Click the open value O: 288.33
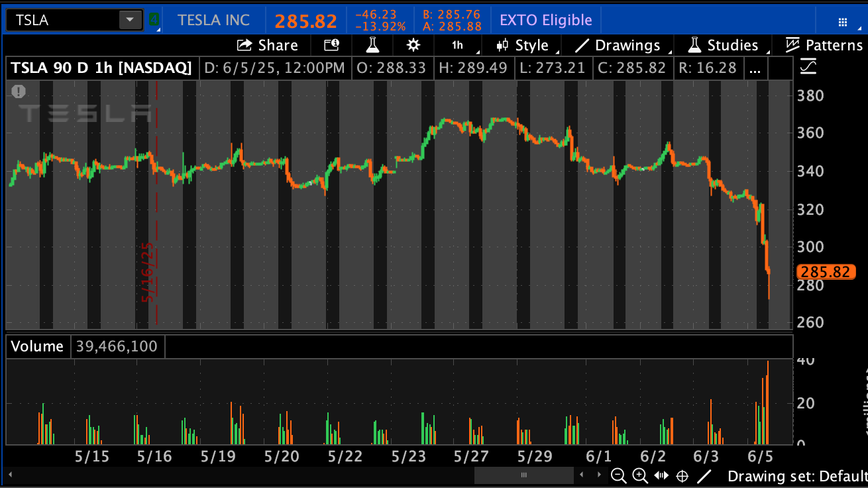 [x=391, y=68]
